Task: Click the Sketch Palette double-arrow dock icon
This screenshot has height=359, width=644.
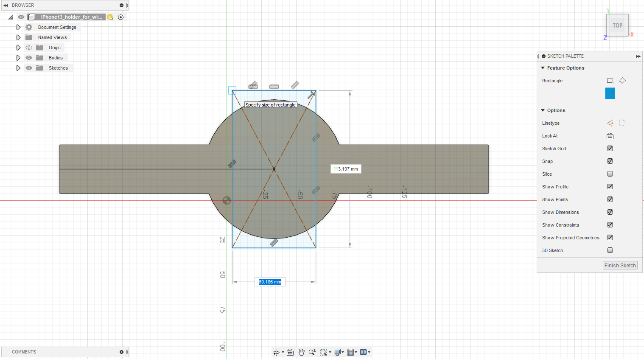Action: 638,56
